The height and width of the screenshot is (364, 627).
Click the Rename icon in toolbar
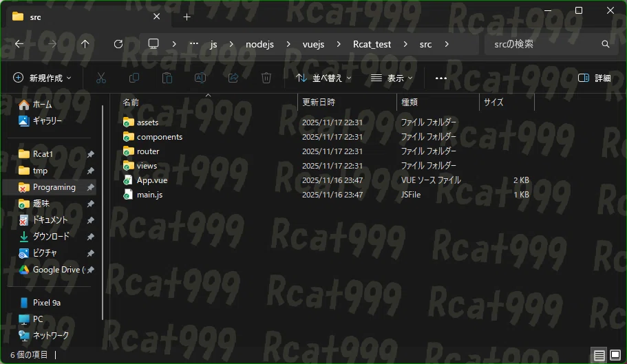[200, 78]
